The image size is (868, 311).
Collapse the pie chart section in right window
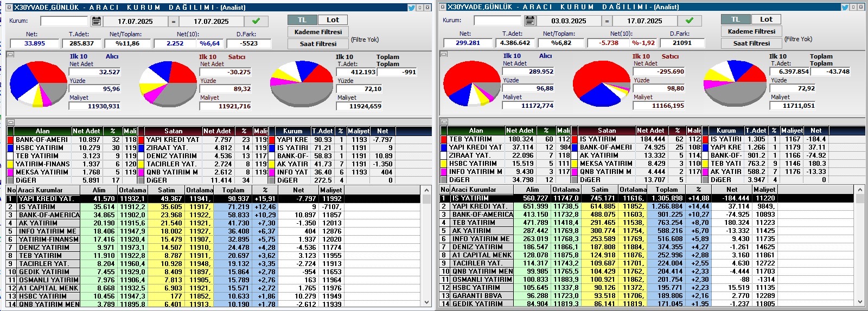click(444, 54)
